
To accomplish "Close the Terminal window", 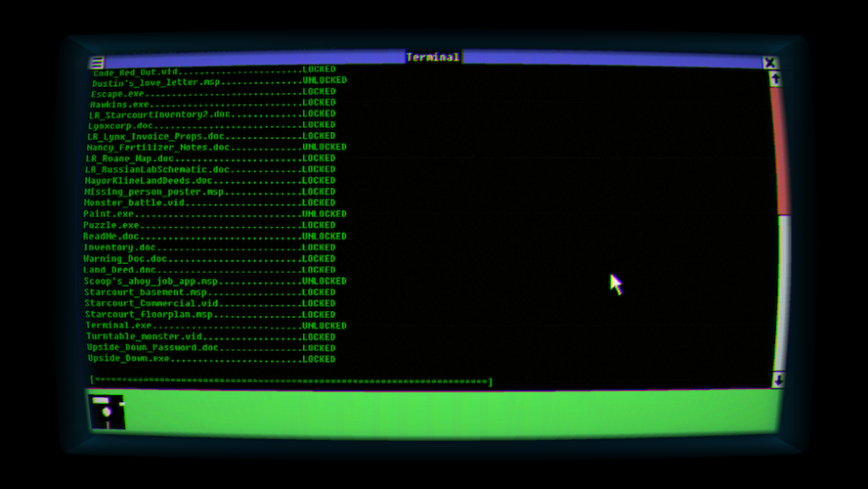I will coord(770,63).
